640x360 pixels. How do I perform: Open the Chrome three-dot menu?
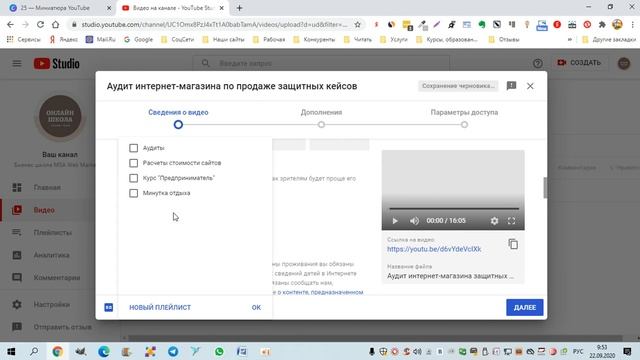pos(632,24)
